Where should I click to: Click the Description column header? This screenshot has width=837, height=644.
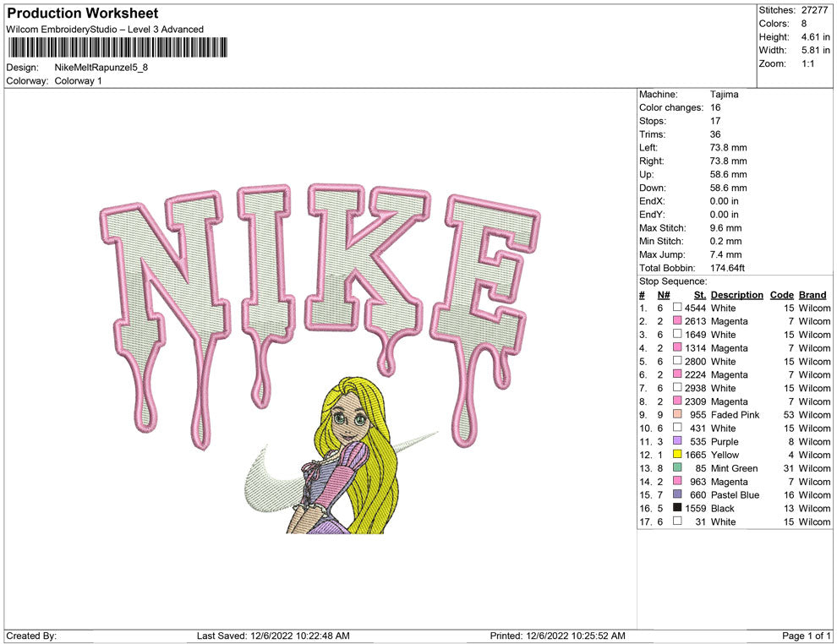tap(736, 295)
